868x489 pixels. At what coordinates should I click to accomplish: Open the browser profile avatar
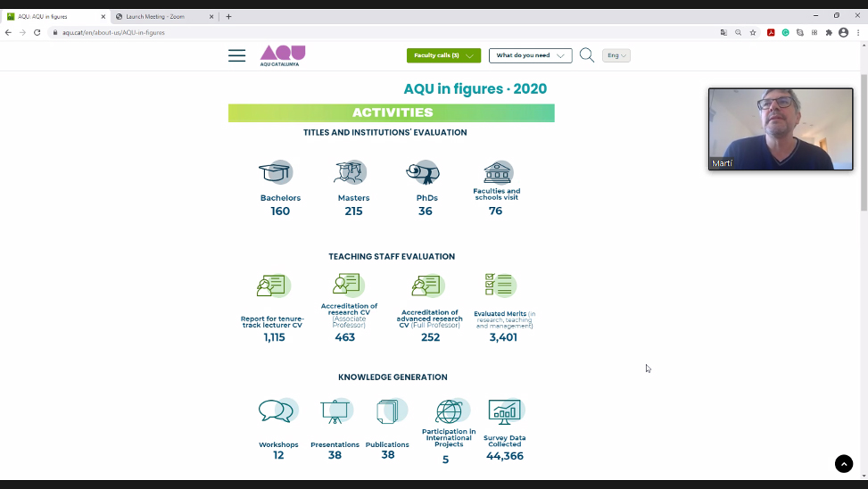[843, 33]
